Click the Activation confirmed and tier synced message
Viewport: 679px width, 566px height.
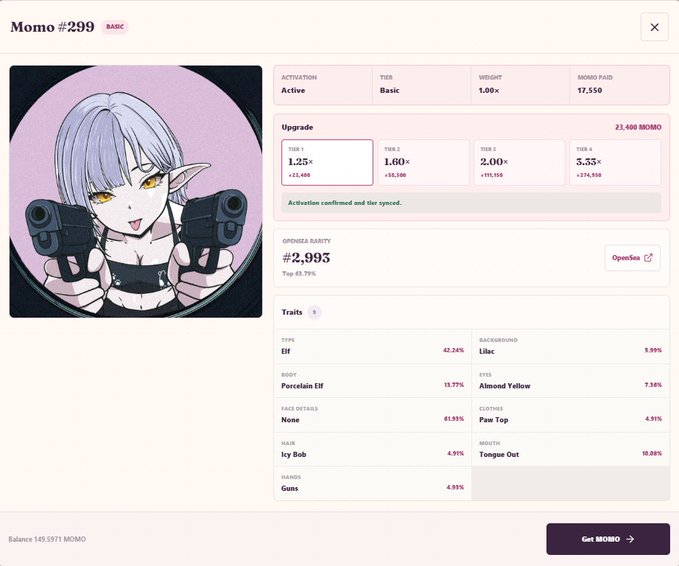pyautogui.click(x=471, y=203)
